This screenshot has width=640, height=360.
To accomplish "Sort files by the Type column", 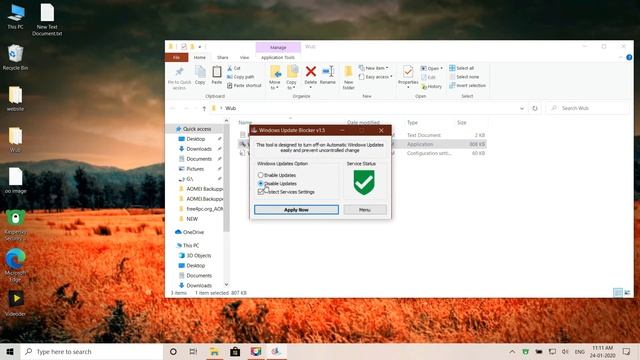I will point(412,122).
